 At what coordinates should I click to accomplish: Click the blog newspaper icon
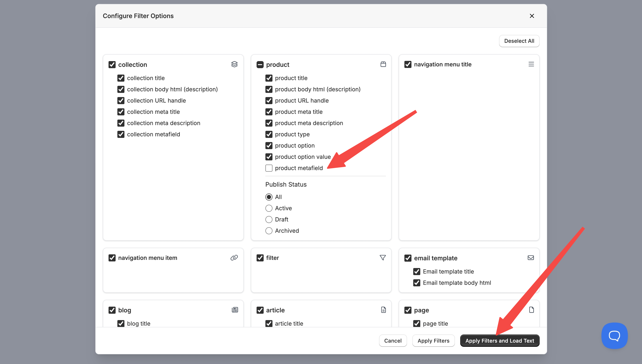pyautogui.click(x=235, y=310)
